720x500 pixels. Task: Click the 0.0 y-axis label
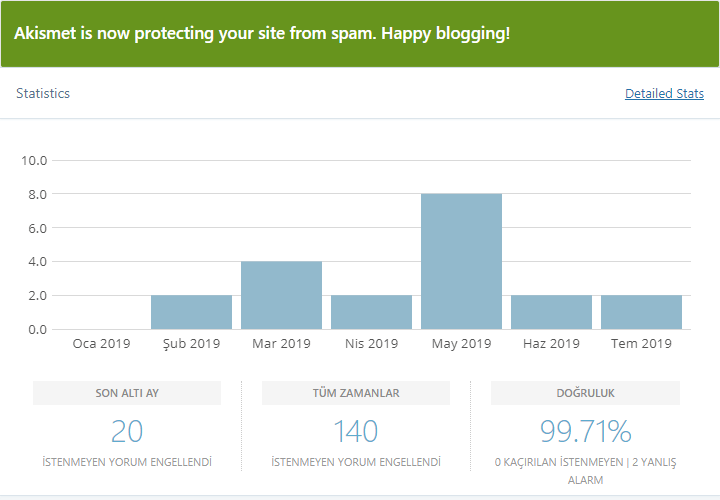point(38,330)
